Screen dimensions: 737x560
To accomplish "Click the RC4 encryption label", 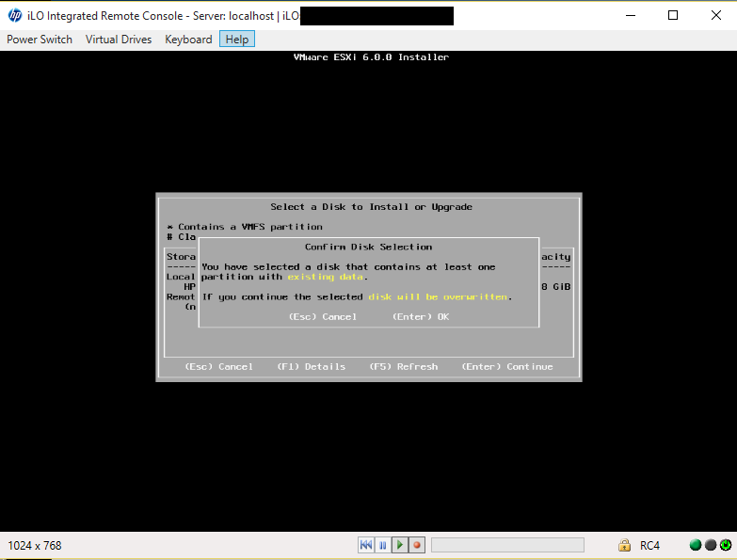I will point(649,546).
